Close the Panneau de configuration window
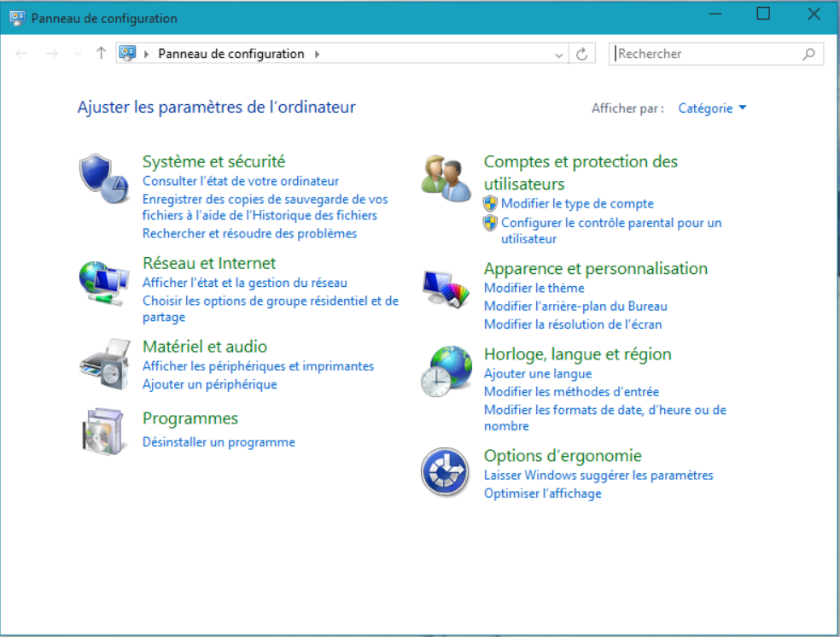This screenshot has width=840, height=637. pos(814,14)
